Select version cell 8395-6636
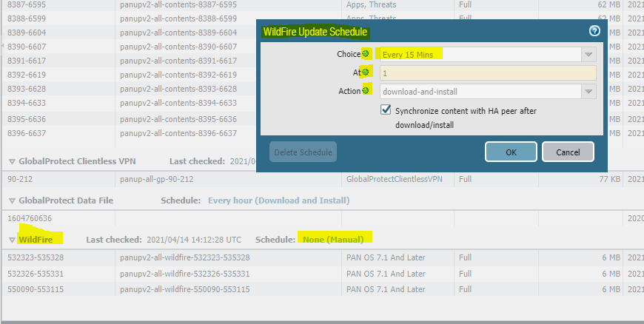Image resolution: width=644 pixels, height=324 pixels. click(27, 119)
